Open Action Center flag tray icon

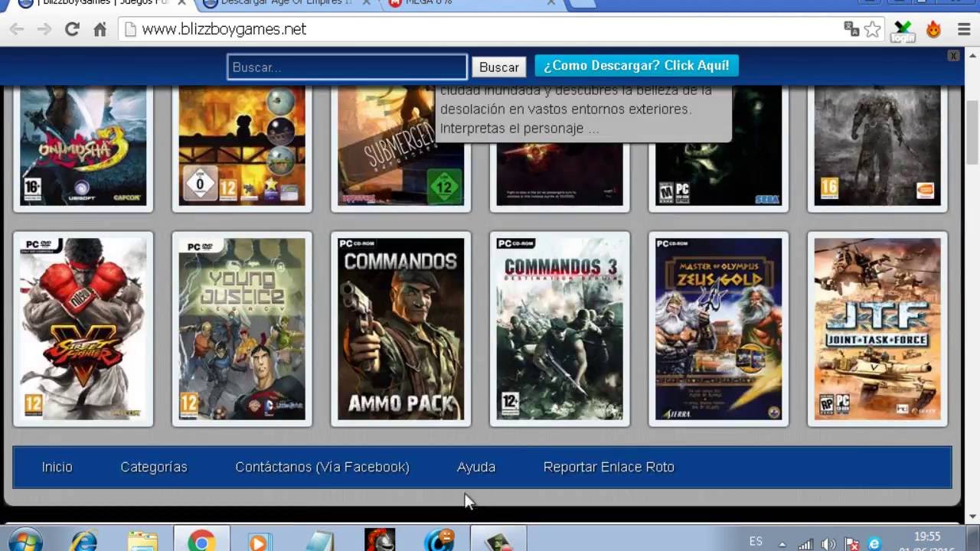[x=851, y=544]
